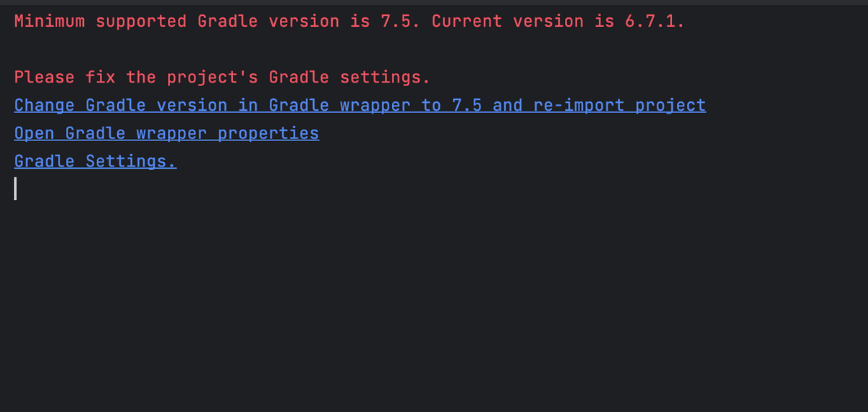Click the word properties in the wrapper link
This screenshot has height=412, width=868.
[268, 133]
